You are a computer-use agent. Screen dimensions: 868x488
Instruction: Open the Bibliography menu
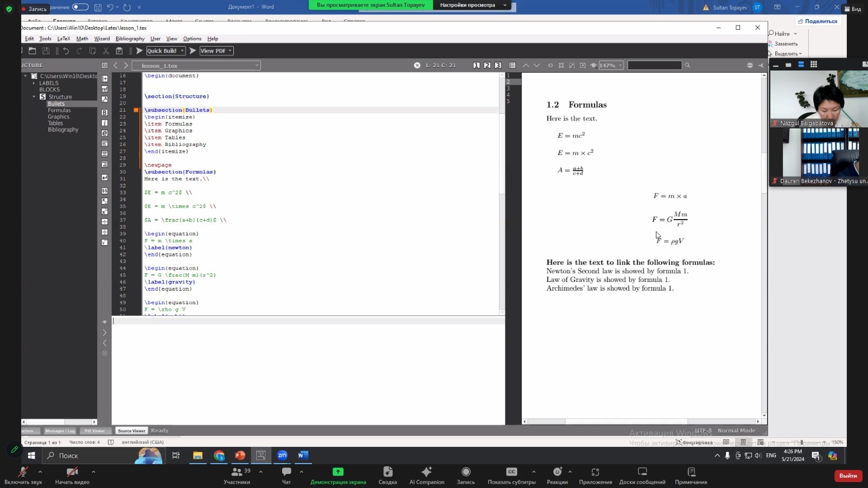pyautogui.click(x=130, y=38)
